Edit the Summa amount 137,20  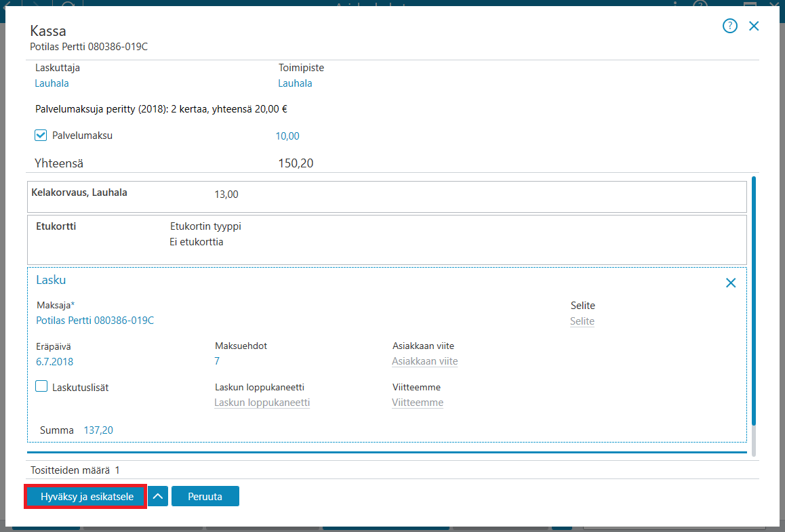[98, 430]
